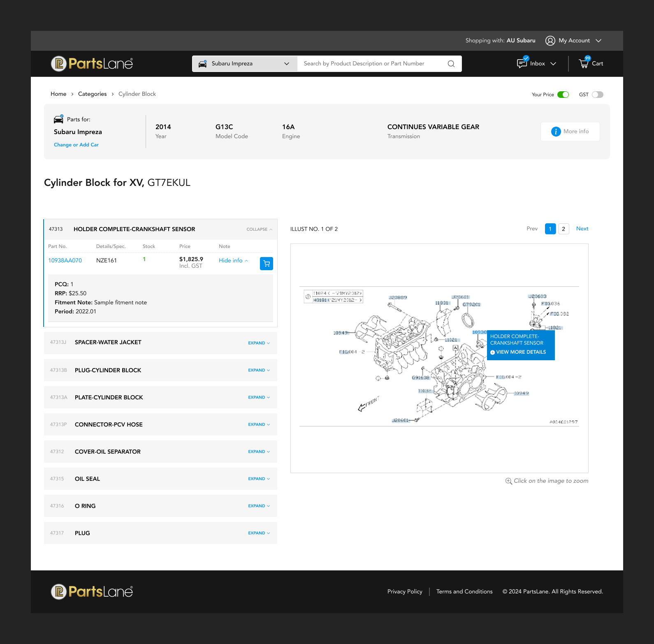Image resolution: width=654 pixels, height=644 pixels.
Task: Click the zoom magnifier icon below diagram
Action: [508, 481]
